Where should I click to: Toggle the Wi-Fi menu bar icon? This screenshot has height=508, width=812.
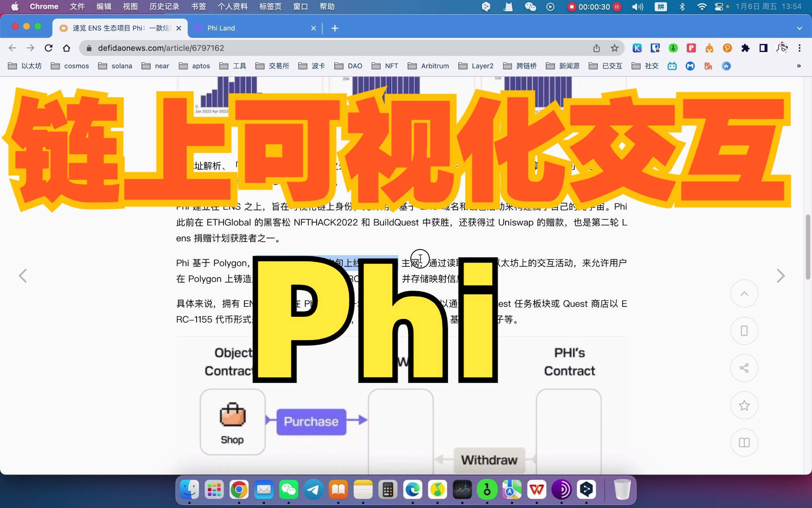(x=702, y=6)
